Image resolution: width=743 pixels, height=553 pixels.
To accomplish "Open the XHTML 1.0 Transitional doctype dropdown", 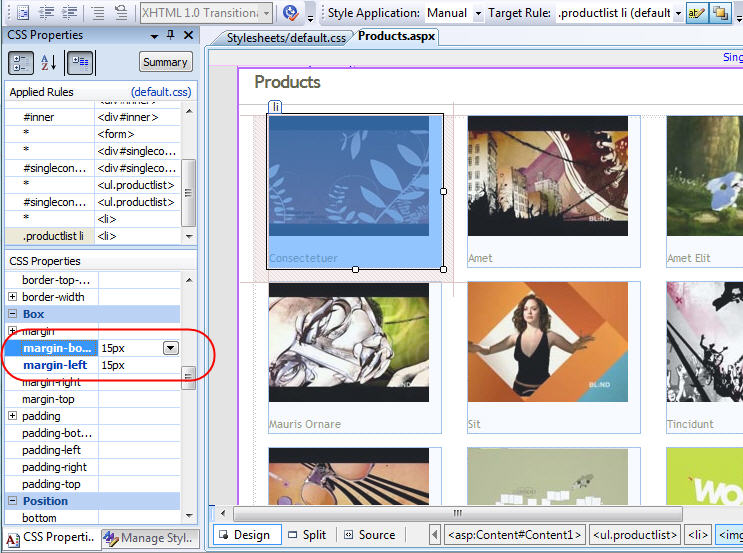I will point(267,13).
